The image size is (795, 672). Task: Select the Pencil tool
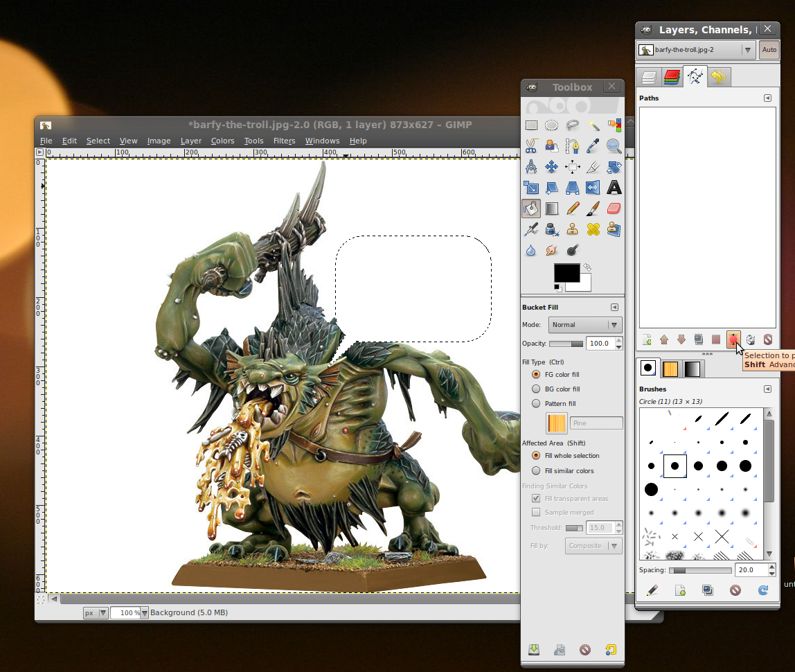click(573, 209)
